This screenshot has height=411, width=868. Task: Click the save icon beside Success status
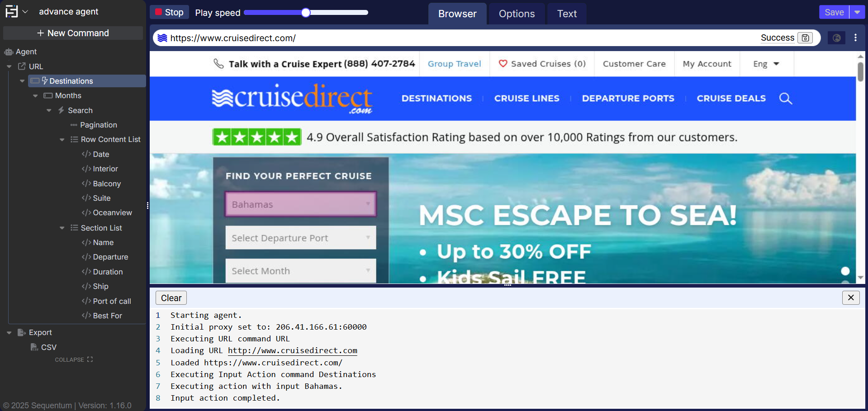pyautogui.click(x=805, y=38)
